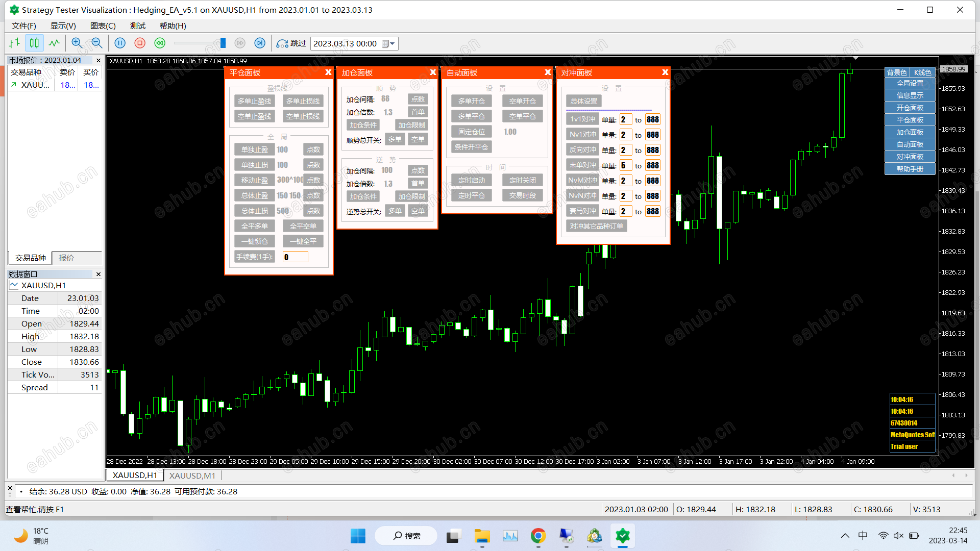
Task: Switch to line chart mode
Action: click(54, 43)
